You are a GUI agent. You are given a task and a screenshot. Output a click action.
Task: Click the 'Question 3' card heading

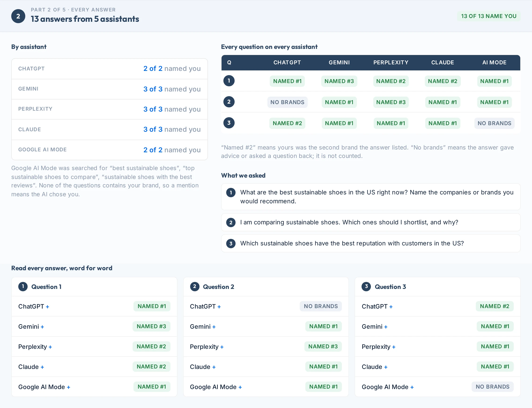390,287
